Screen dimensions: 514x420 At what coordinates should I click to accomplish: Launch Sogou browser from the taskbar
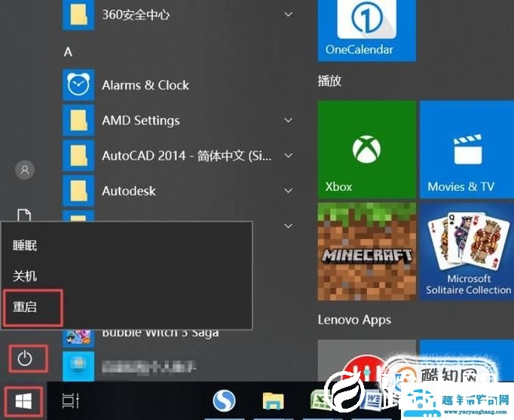pos(225,400)
